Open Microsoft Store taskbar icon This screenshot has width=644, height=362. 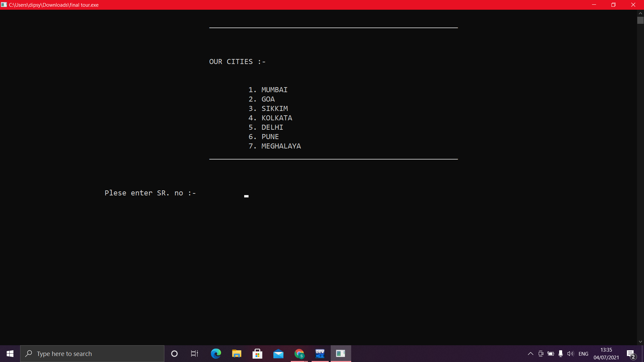click(x=257, y=354)
